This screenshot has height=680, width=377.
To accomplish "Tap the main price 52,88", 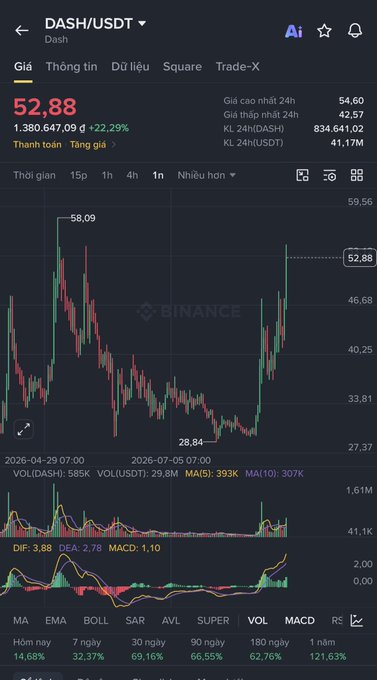I will pos(45,107).
